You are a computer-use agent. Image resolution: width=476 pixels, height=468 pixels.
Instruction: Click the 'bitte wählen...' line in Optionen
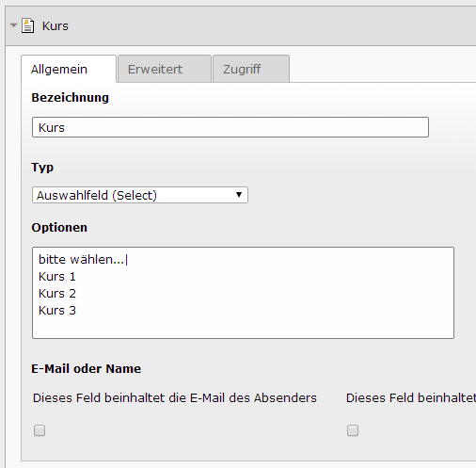click(82, 260)
